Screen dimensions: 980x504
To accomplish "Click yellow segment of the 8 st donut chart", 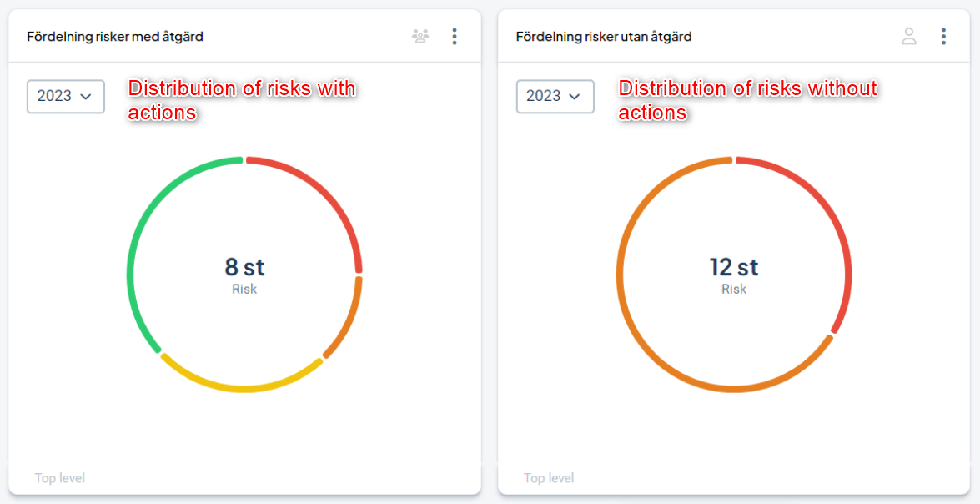I will click(x=242, y=388).
